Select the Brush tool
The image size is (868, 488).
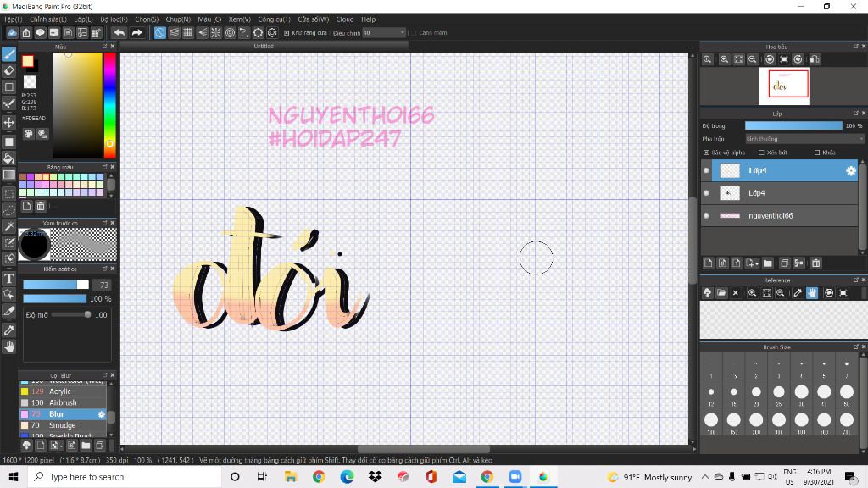[x=8, y=54]
